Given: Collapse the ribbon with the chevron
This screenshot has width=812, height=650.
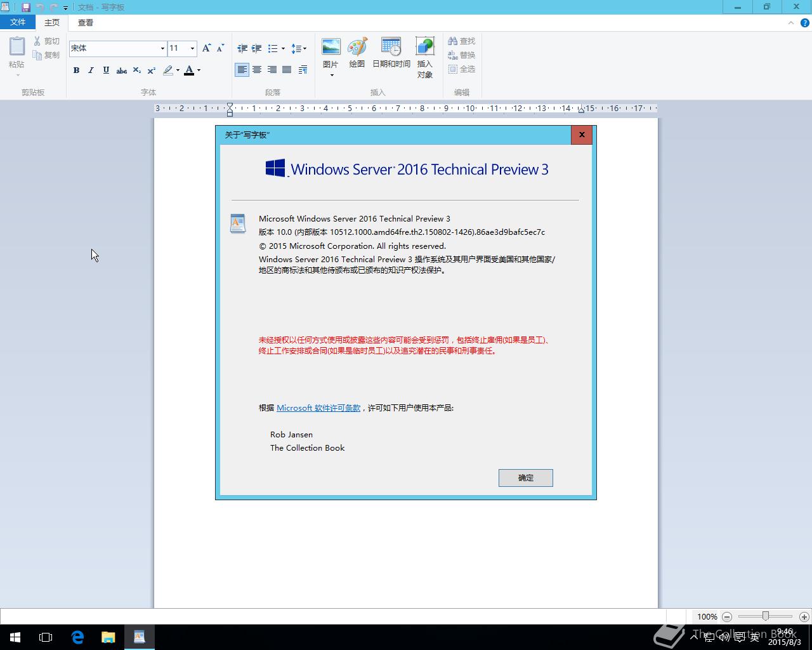Looking at the screenshot, I should (790, 23).
